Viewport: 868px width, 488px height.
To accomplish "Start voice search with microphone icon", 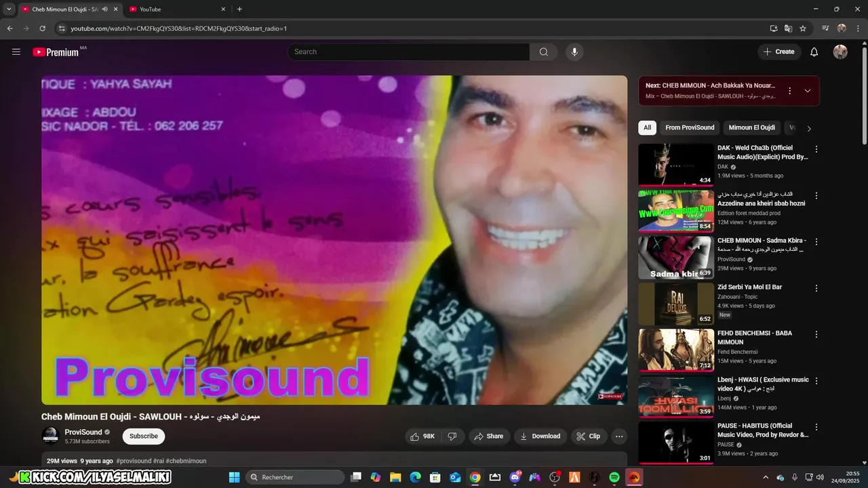I will [574, 52].
